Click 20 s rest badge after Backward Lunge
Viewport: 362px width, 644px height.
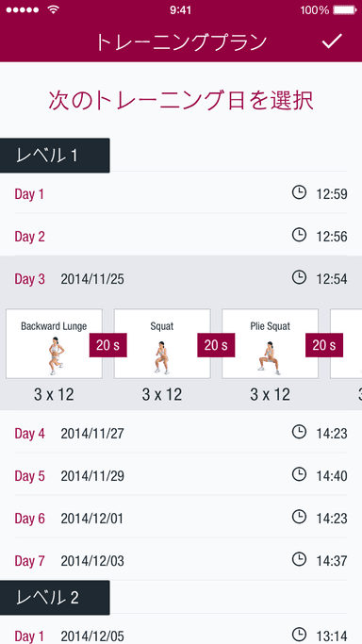(108, 345)
